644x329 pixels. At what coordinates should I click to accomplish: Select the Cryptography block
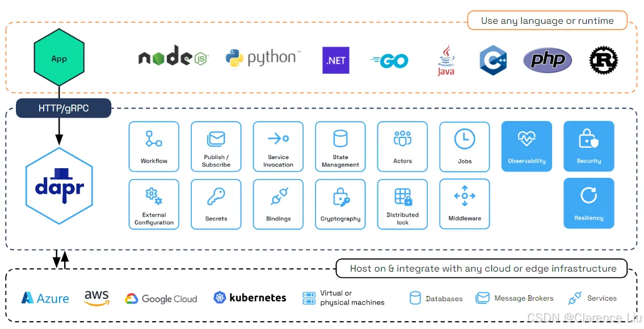point(340,204)
